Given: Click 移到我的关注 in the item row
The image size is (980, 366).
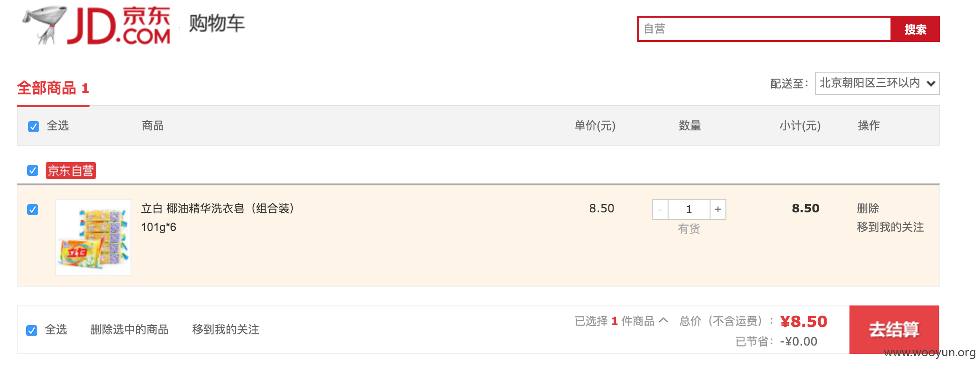Looking at the screenshot, I should point(890,227).
